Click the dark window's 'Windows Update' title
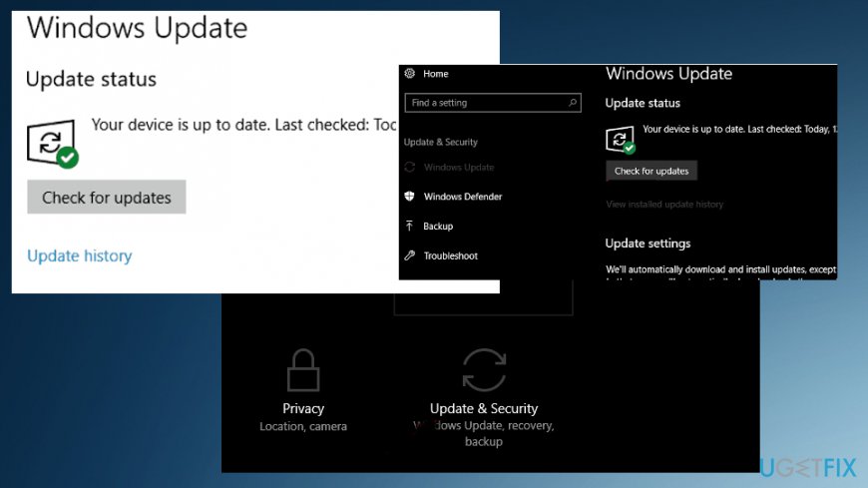This screenshot has width=868, height=488. (668, 74)
